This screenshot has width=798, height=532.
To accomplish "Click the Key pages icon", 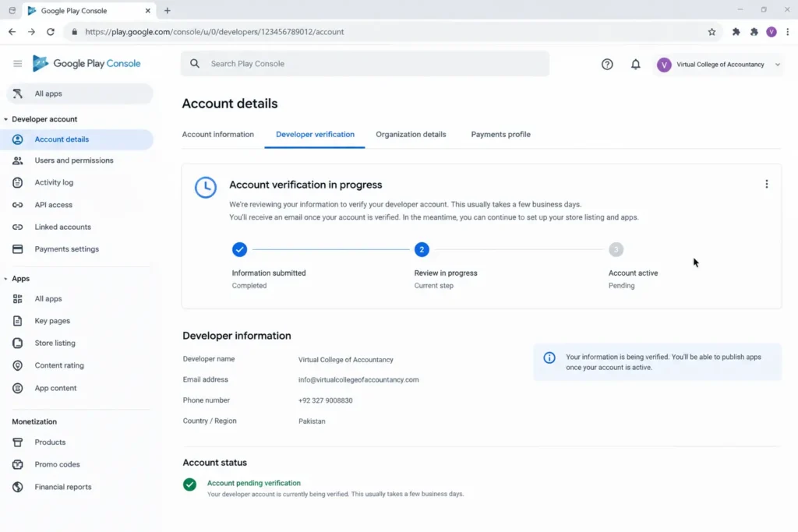I will [18, 321].
